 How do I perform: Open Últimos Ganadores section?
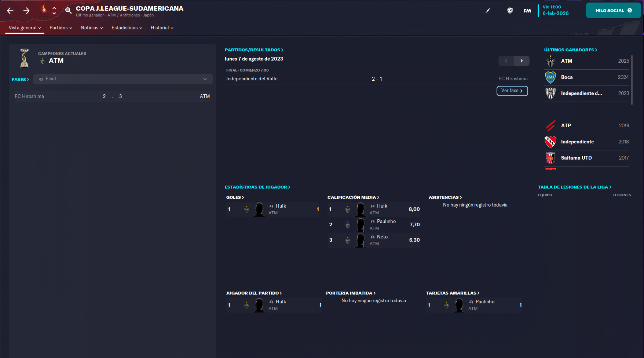click(570, 50)
